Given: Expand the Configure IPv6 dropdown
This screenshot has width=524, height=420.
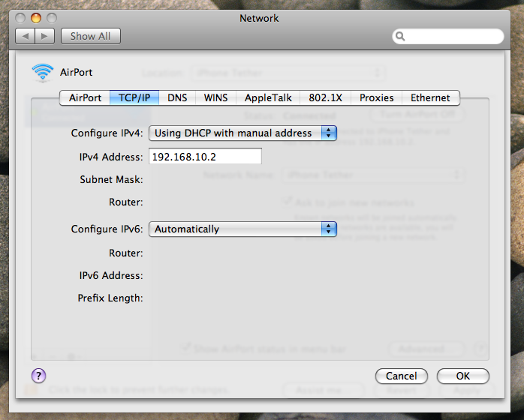Looking at the screenshot, I should pyautogui.click(x=242, y=229).
